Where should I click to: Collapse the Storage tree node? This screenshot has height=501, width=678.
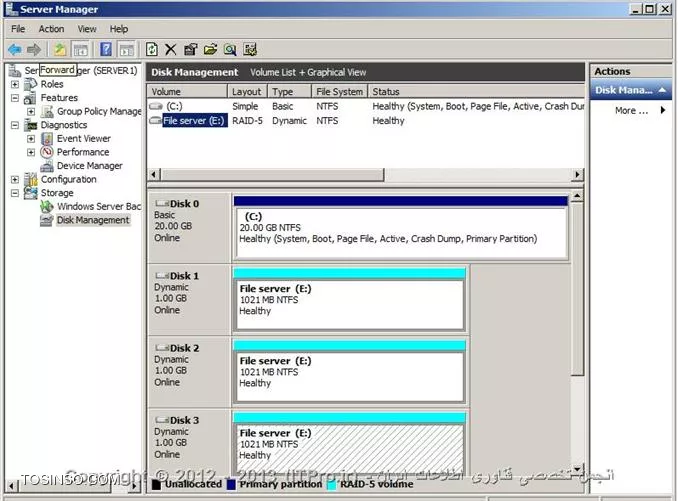pos(15,193)
